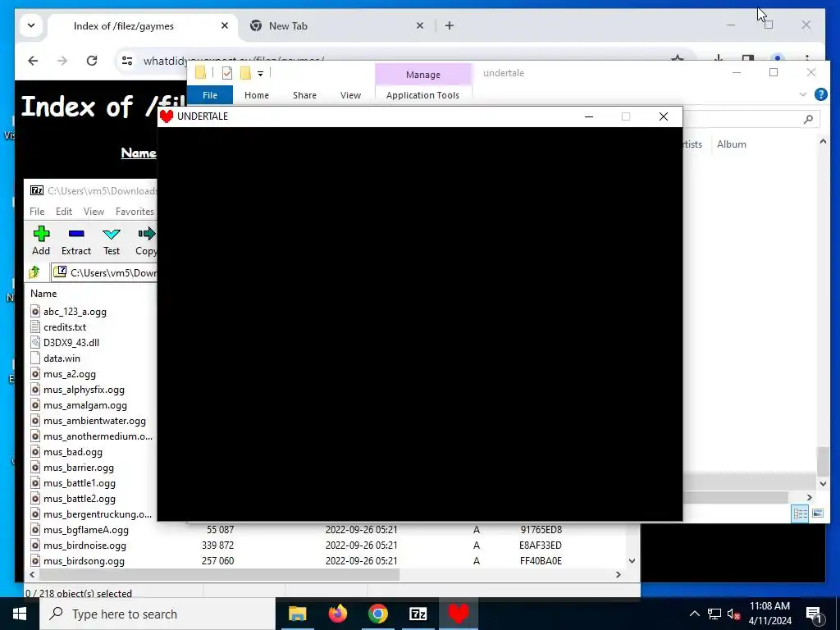
Task: Open Chrome tab search dropdown
Action: point(31,25)
